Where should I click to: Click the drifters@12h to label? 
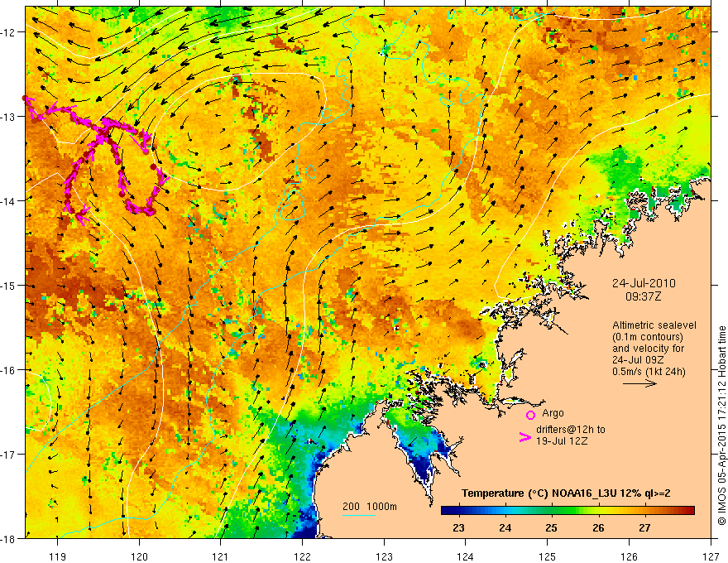tap(571, 430)
